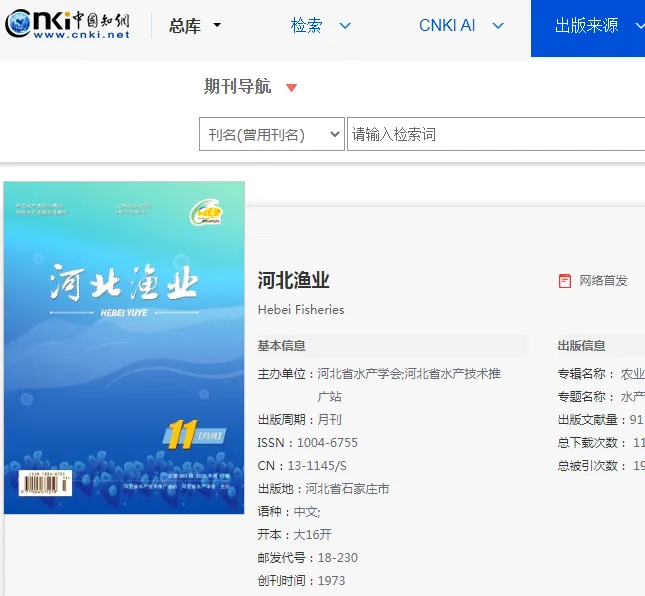Click the 创刊时间 1973 text
The width and height of the screenshot is (645, 596).
302,581
